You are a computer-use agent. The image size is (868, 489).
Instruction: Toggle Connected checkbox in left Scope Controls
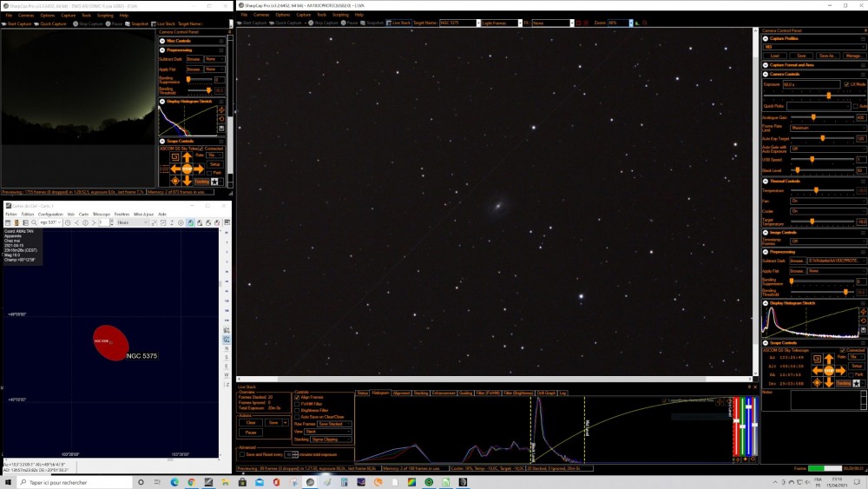(201, 149)
